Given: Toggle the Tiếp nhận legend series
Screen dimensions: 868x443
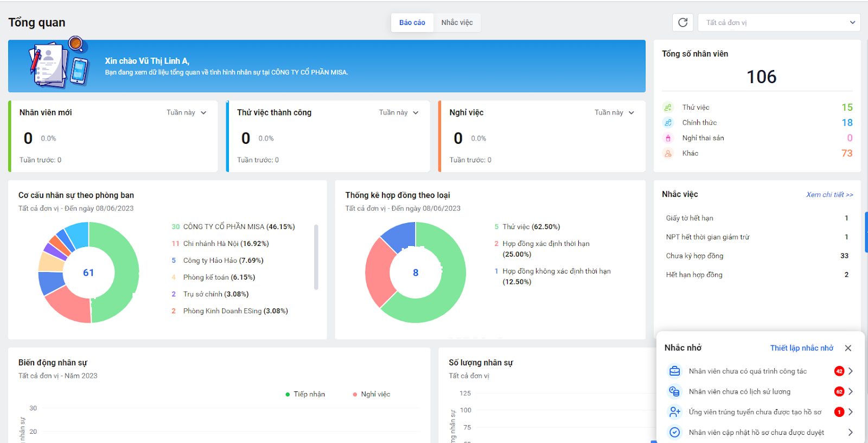Looking at the screenshot, I should (x=305, y=394).
